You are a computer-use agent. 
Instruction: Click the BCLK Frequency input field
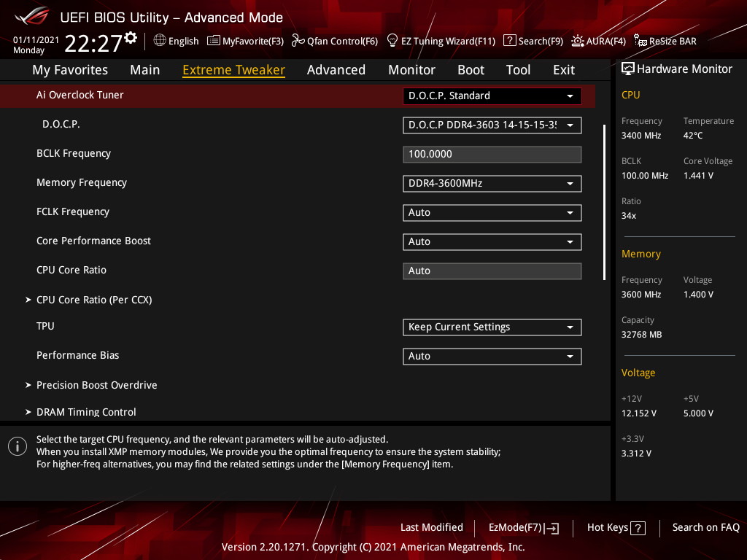click(x=492, y=154)
